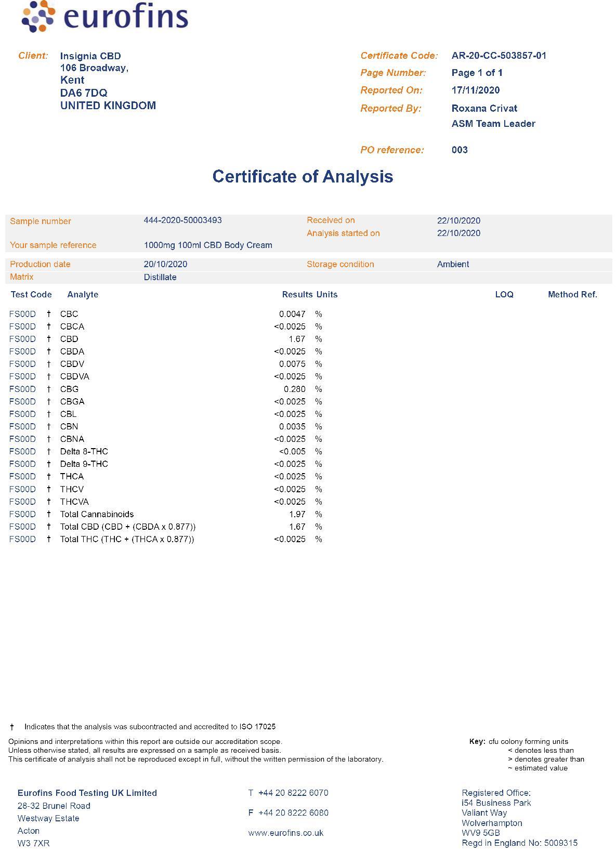The height and width of the screenshot is (851, 616).
Task: Click the Certificate of Analysis heading
Action: (x=303, y=176)
